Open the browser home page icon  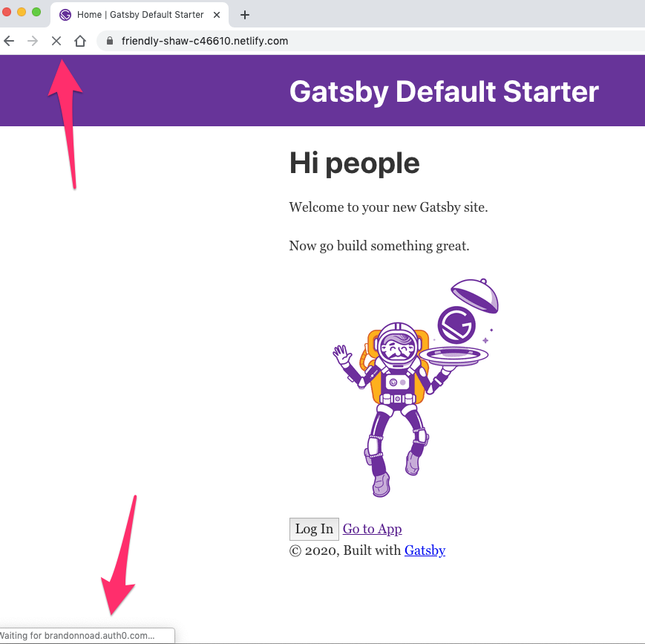(x=80, y=41)
